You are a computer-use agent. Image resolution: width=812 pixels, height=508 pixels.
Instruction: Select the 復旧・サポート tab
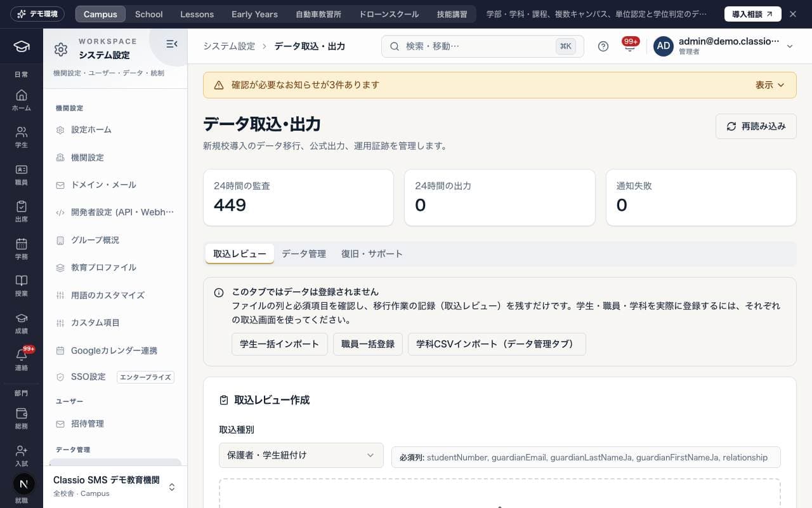372,253
